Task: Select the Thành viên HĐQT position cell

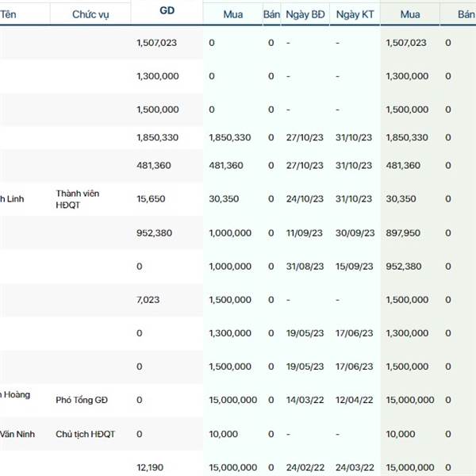Action: point(78,199)
